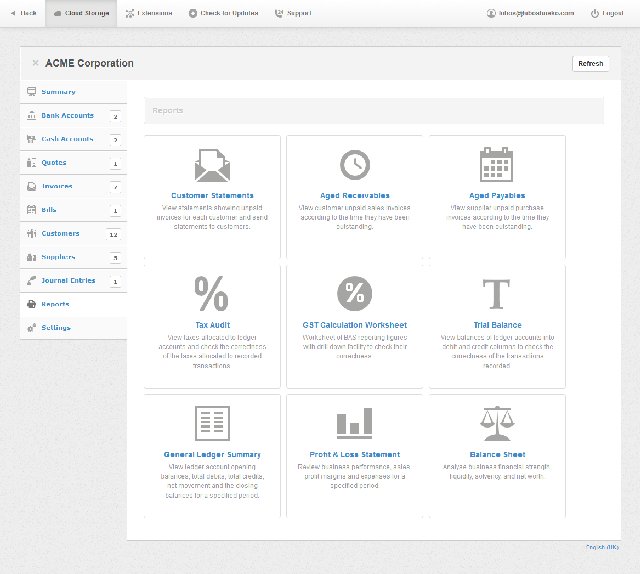Click the Bank Accounts building icon
This screenshot has height=574, width=640.
pyautogui.click(x=31, y=116)
